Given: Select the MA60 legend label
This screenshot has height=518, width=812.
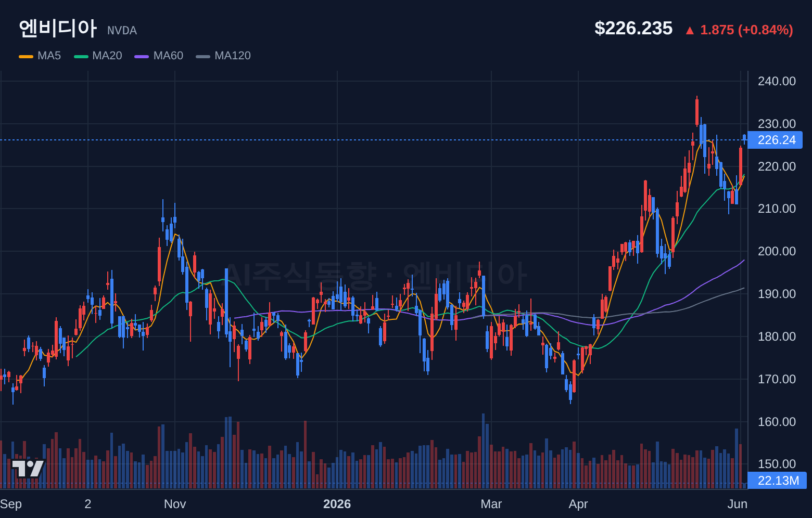Looking at the screenshot, I should coord(168,56).
